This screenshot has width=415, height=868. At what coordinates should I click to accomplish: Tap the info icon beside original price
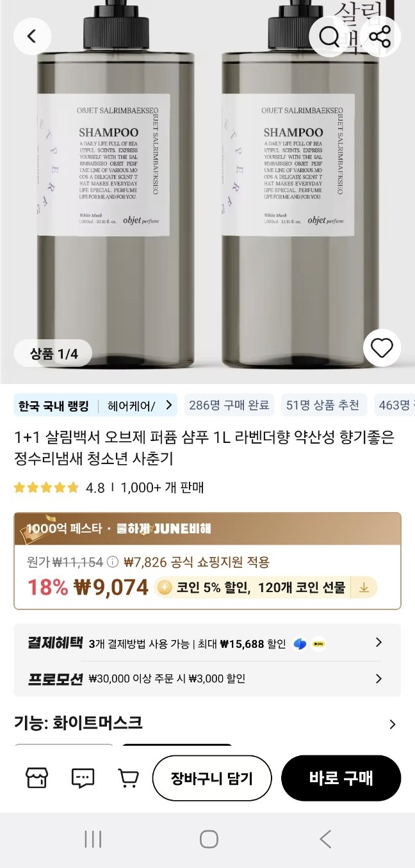[113, 562]
